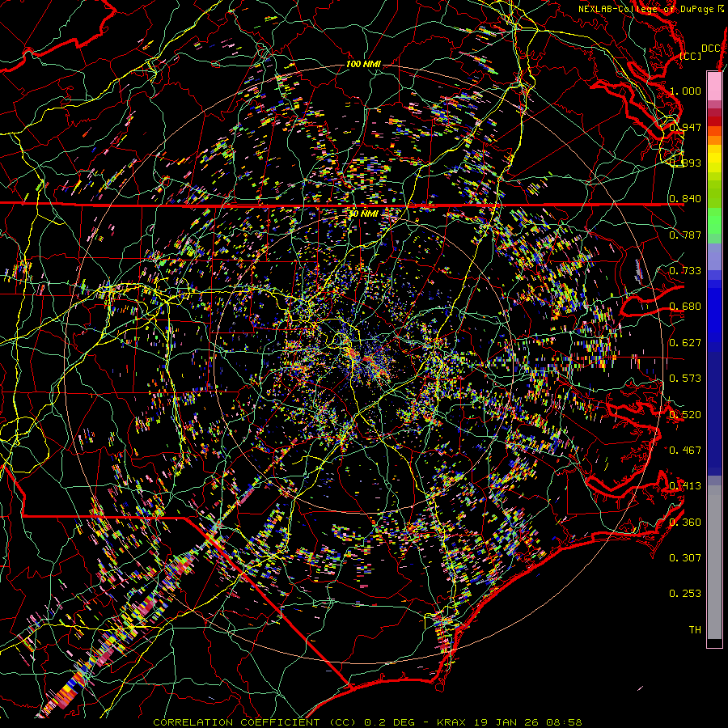The height and width of the screenshot is (728, 728).
Task: Click the 50 NMI range ring label
Action: pyautogui.click(x=363, y=214)
